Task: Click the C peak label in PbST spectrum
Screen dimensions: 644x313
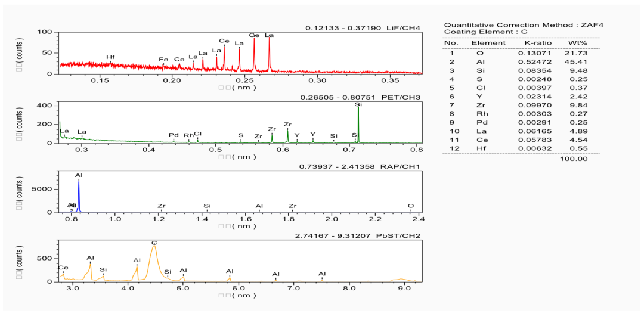Action: 154,243
